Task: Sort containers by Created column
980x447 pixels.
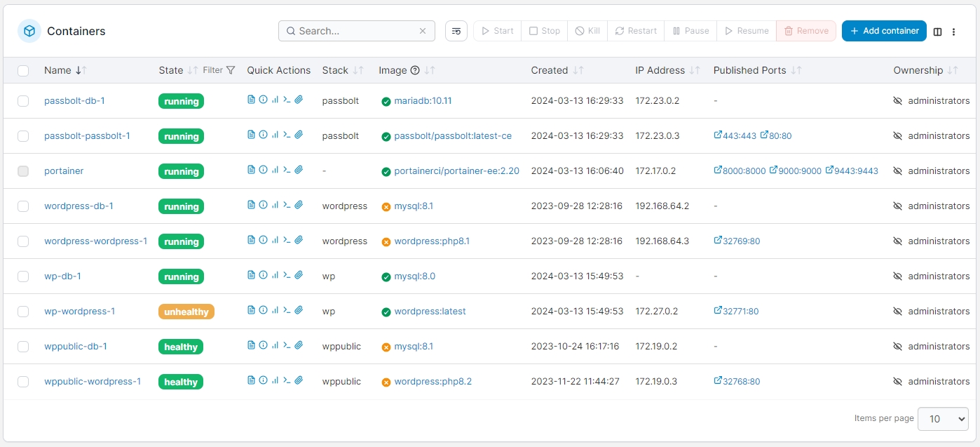Action: coord(550,70)
